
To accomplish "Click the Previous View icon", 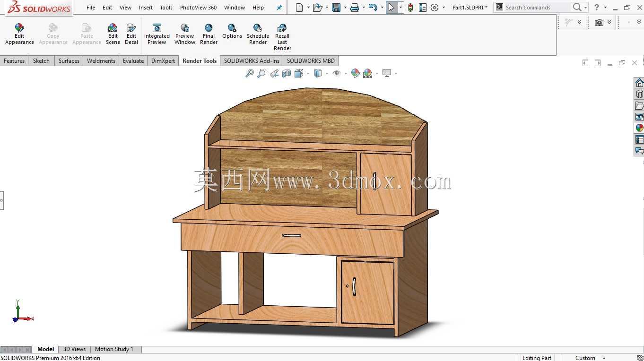I will 274,73.
